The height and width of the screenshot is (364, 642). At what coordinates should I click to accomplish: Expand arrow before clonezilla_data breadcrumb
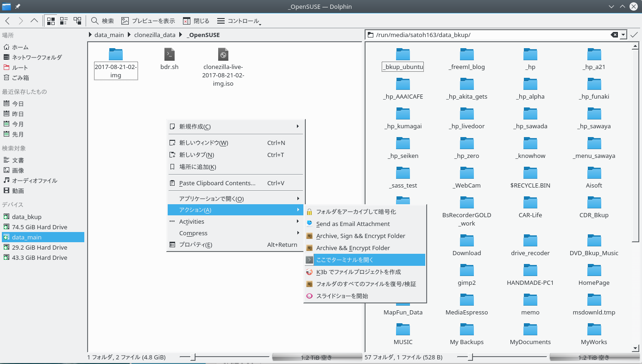(x=130, y=35)
